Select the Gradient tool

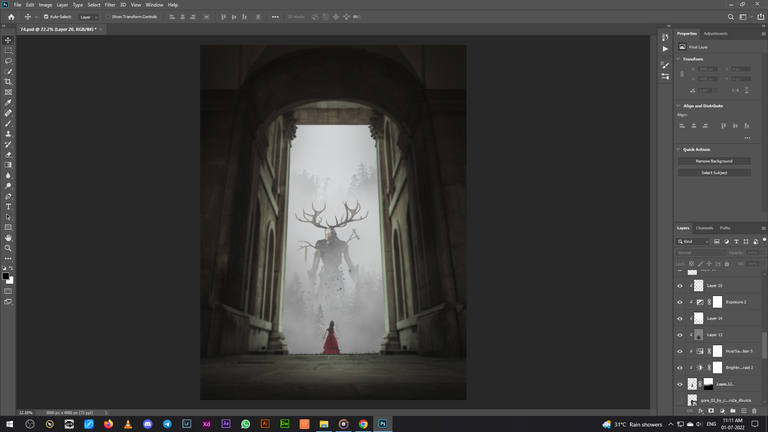[8, 165]
